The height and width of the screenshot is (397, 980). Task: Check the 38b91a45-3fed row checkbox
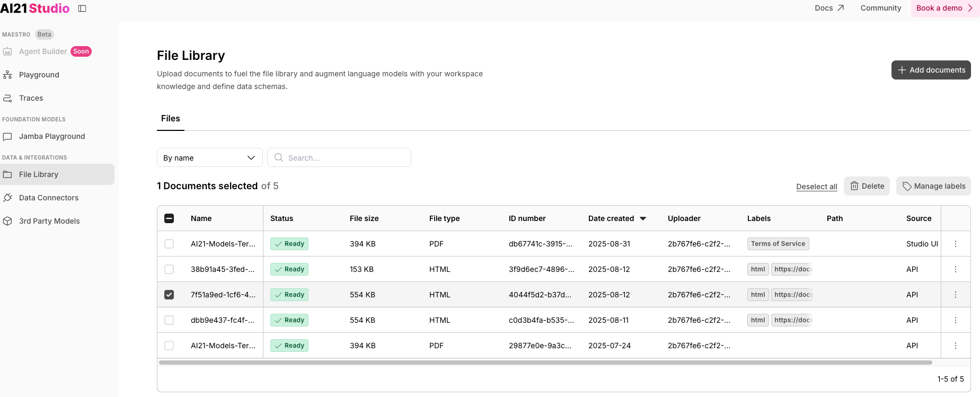point(169,269)
